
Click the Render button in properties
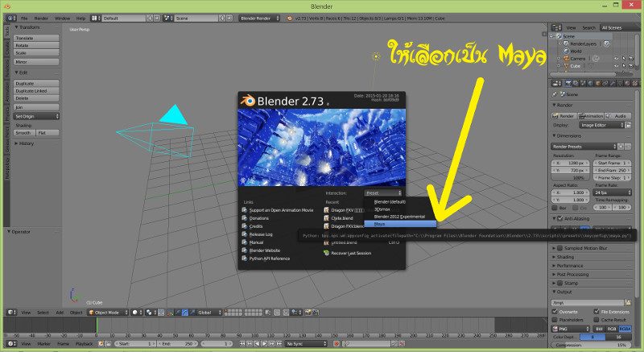(564, 116)
